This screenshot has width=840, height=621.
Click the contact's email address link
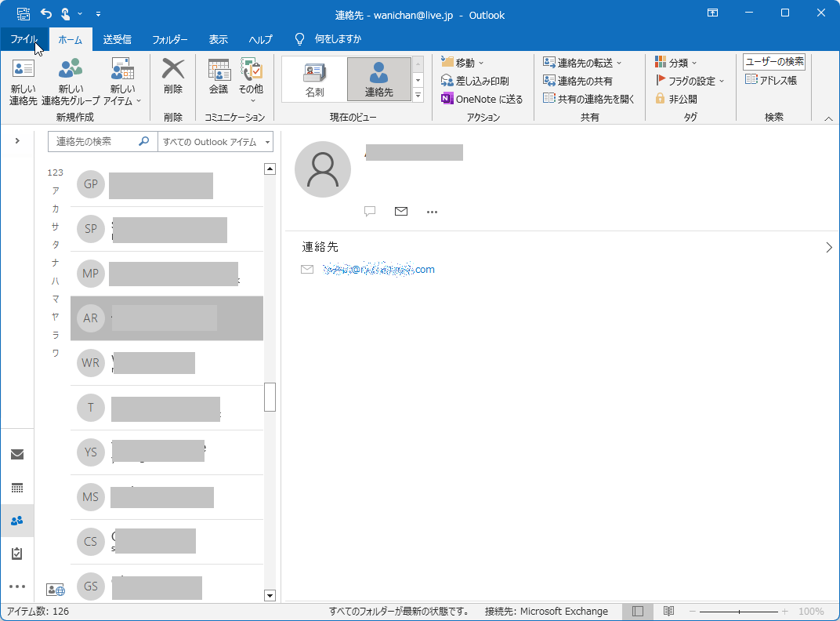[x=378, y=269]
